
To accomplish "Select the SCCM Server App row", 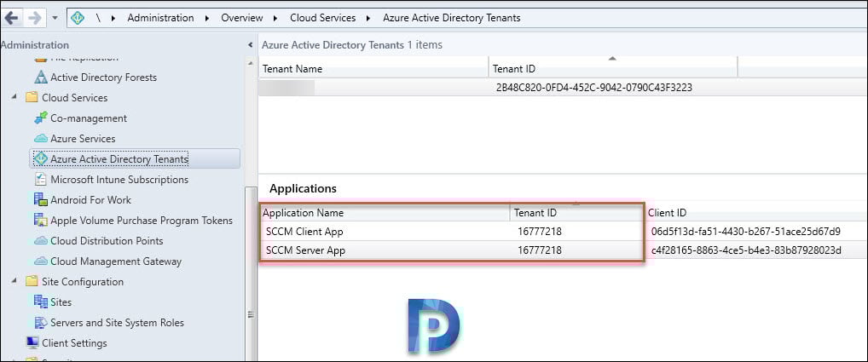I will click(x=563, y=250).
